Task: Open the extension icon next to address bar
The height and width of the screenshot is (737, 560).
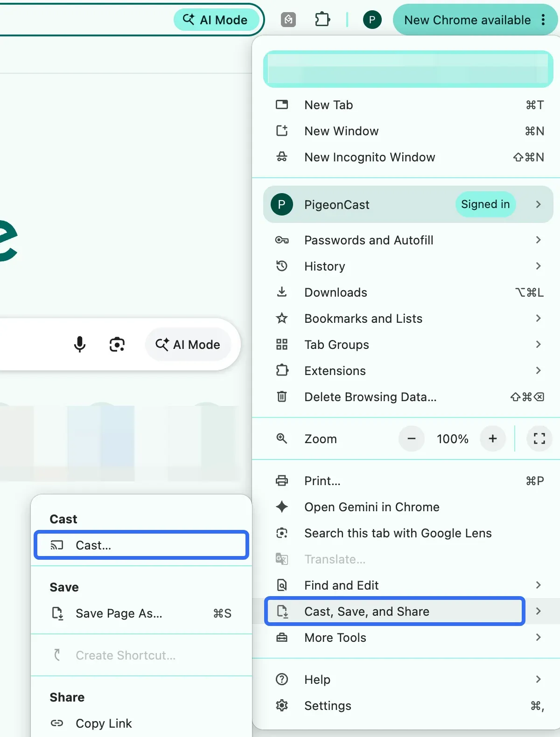Action: point(288,20)
